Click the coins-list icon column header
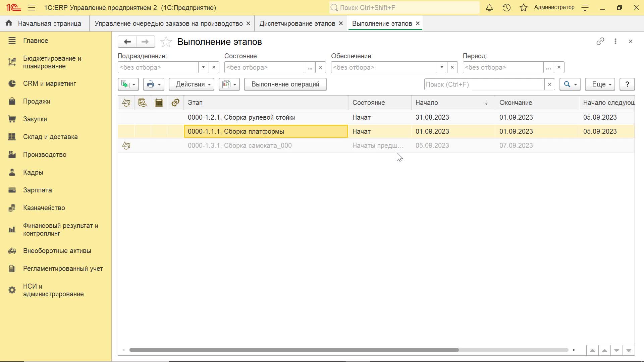Viewport: 644px width, 362px height. point(143,103)
